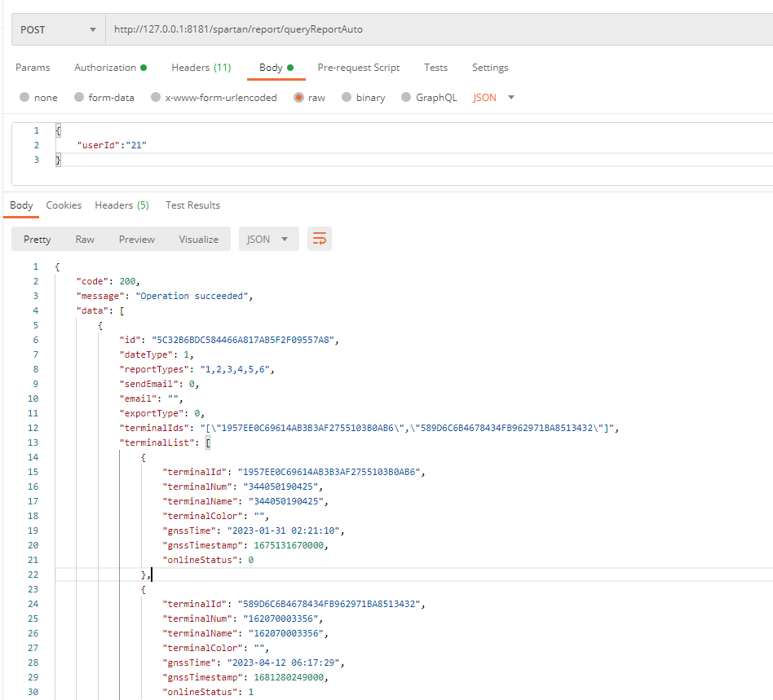Switch to the Params tab

[x=33, y=68]
